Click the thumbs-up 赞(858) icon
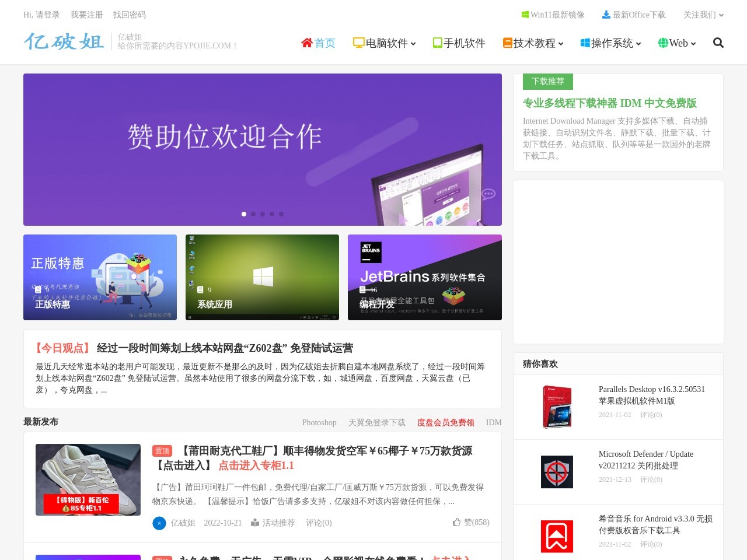 tap(456, 522)
